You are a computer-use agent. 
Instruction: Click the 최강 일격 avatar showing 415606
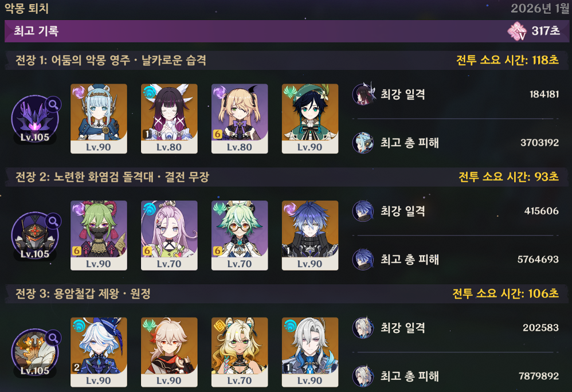[363, 211]
